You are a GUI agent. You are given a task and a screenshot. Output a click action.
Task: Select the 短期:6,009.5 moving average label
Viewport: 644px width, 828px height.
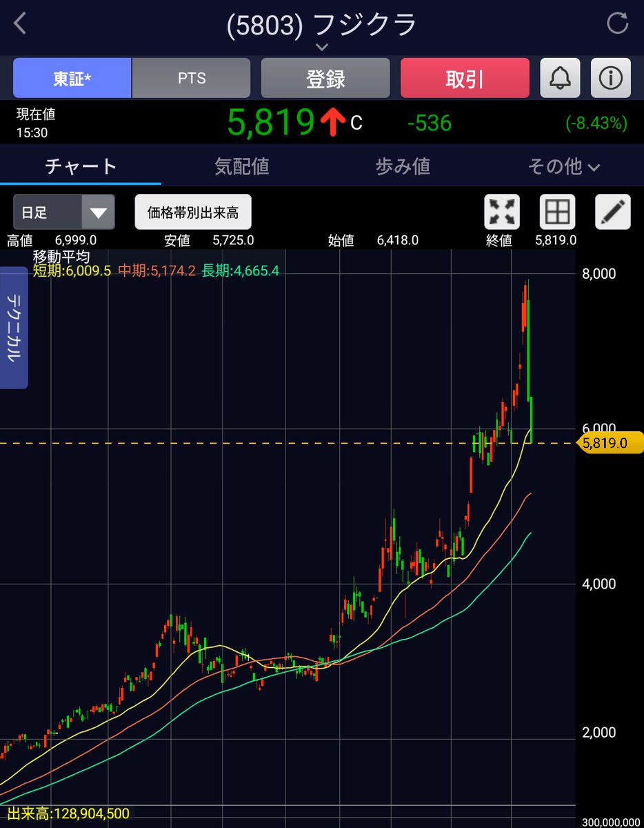click(72, 270)
